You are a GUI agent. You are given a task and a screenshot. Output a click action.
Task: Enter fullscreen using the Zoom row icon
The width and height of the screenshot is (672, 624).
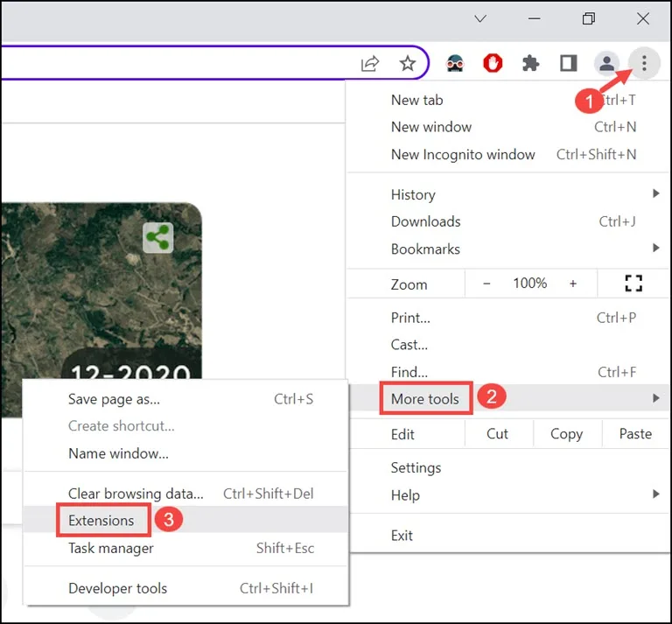pos(633,284)
